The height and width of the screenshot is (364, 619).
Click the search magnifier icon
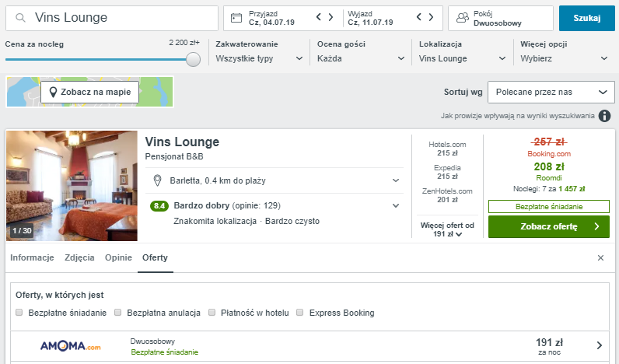(20, 18)
